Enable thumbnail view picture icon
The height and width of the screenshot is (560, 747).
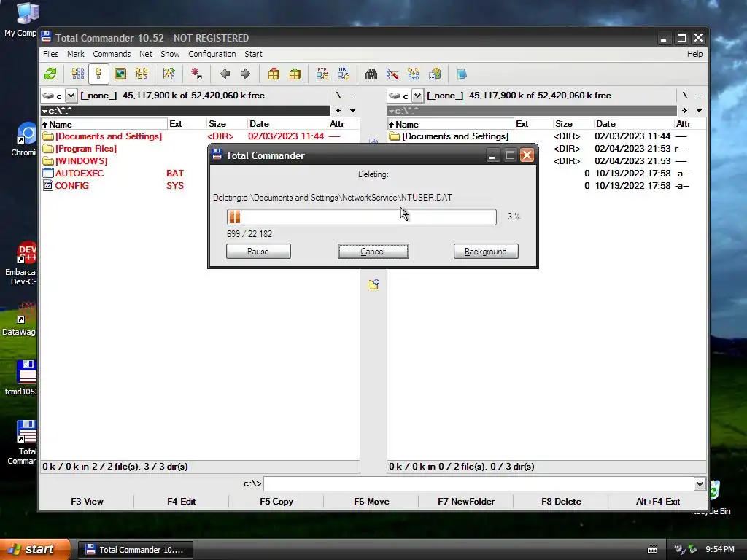tap(120, 74)
